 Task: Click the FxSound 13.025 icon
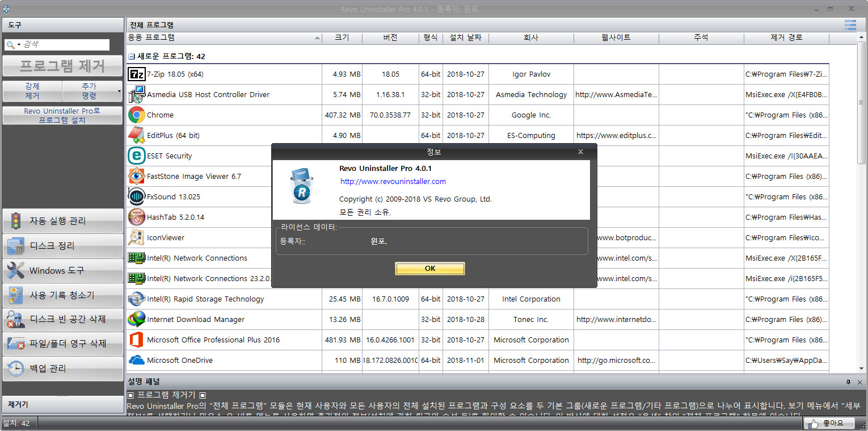coord(136,196)
